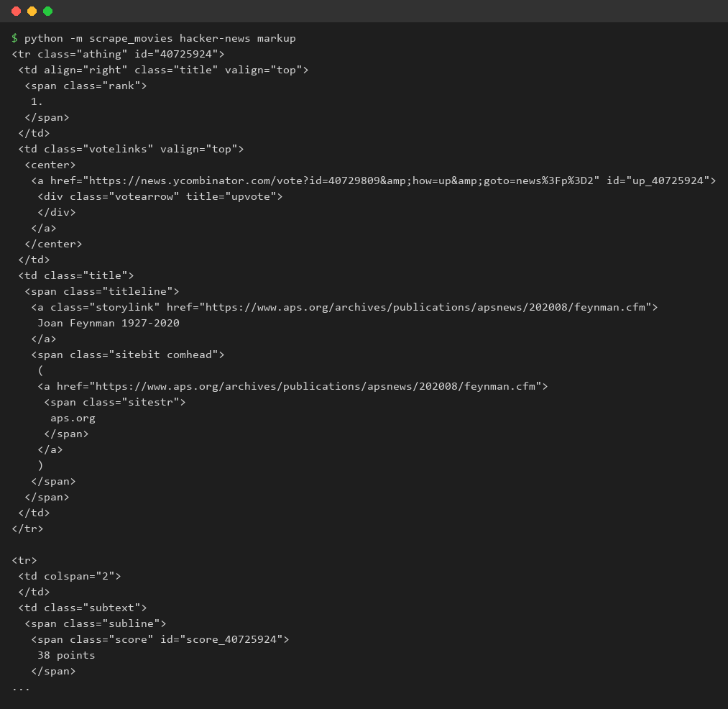The height and width of the screenshot is (709, 728).
Task: Click the storylink anchor line with aps.org URL
Action: point(344,306)
